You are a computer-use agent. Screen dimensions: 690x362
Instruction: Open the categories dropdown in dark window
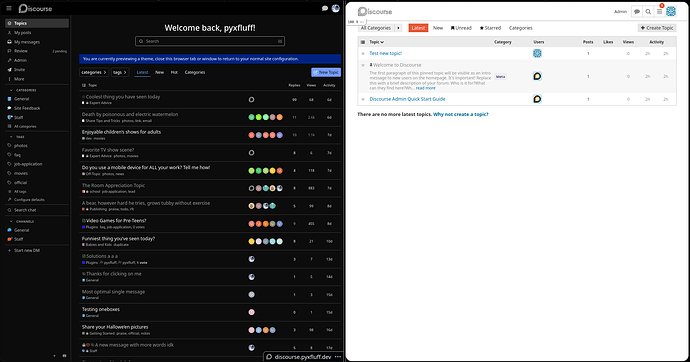[94, 72]
